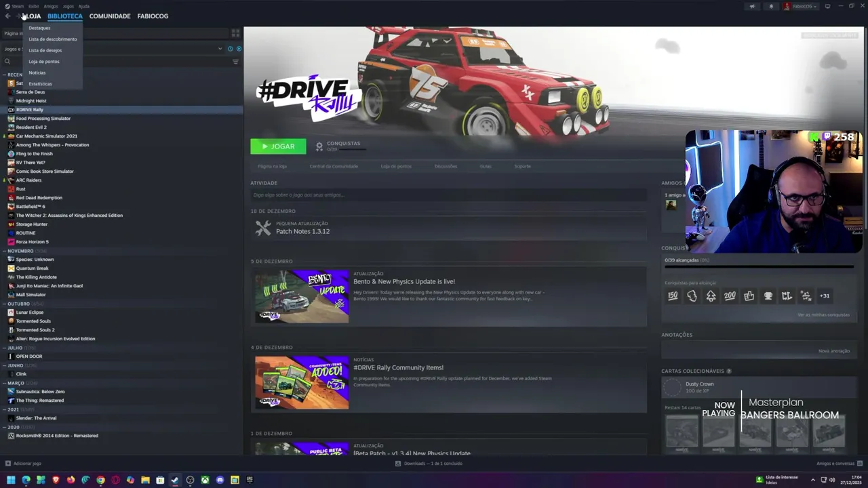The height and width of the screenshot is (488, 868).
Task: Click the achievements progress bar
Action: pos(759,267)
